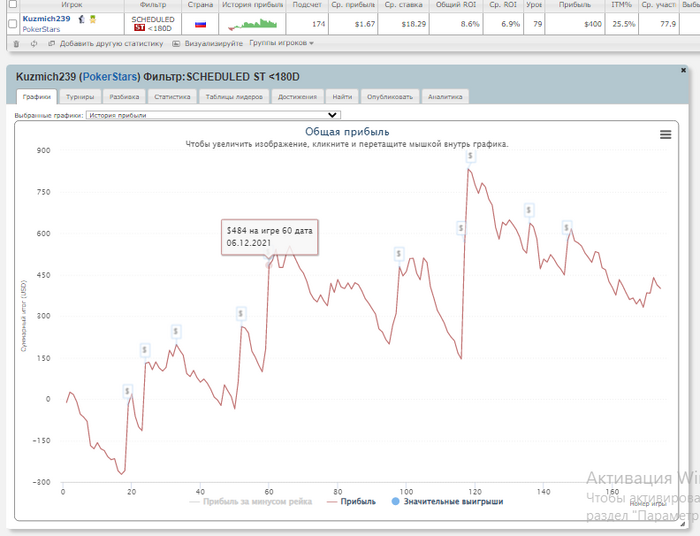Sort by the 'Подсчет' column header
The height and width of the screenshot is (536, 700).
coord(307,5)
